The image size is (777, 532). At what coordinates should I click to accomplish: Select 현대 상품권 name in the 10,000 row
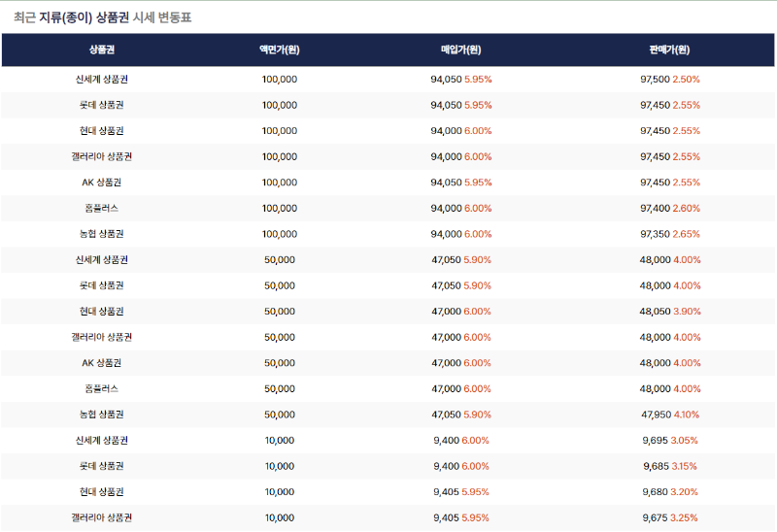[x=102, y=491]
